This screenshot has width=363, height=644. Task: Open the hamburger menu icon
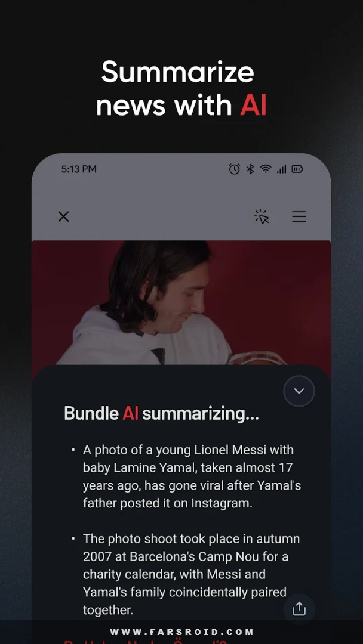coord(299,216)
